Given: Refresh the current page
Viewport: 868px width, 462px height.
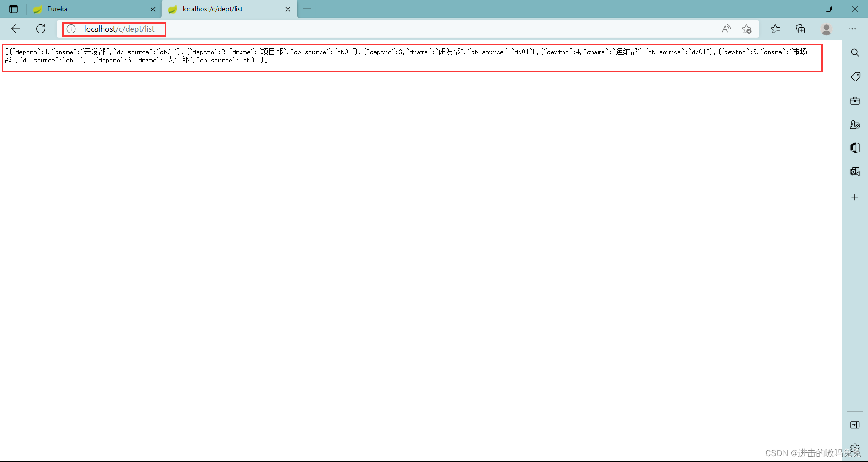Looking at the screenshot, I should click(x=41, y=29).
